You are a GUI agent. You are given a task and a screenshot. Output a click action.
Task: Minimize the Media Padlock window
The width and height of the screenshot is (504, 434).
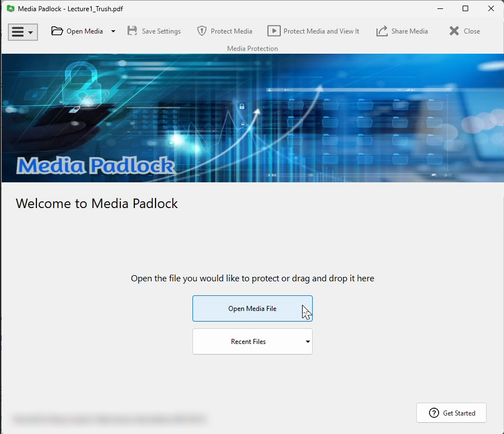click(440, 8)
